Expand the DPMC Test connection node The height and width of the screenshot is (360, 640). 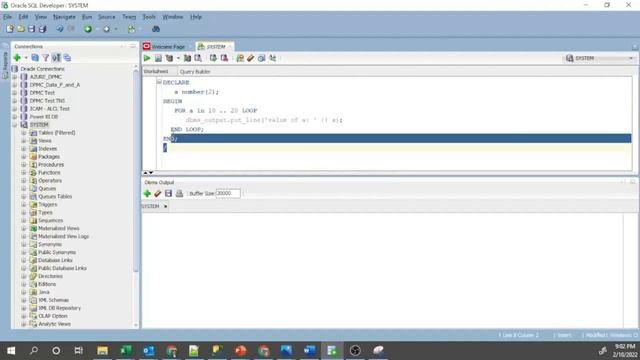click(x=15, y=93)
